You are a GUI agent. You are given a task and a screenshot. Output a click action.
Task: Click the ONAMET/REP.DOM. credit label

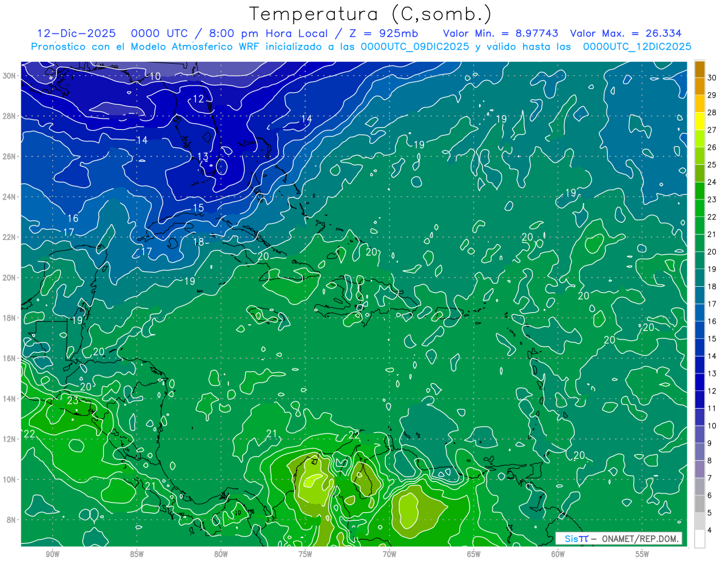click(639, 538)
